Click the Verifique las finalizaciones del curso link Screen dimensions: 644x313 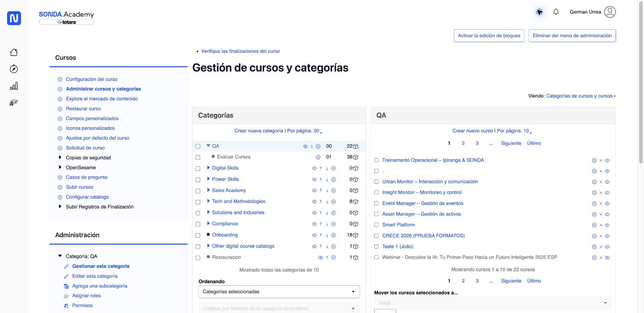coord(240,51)
